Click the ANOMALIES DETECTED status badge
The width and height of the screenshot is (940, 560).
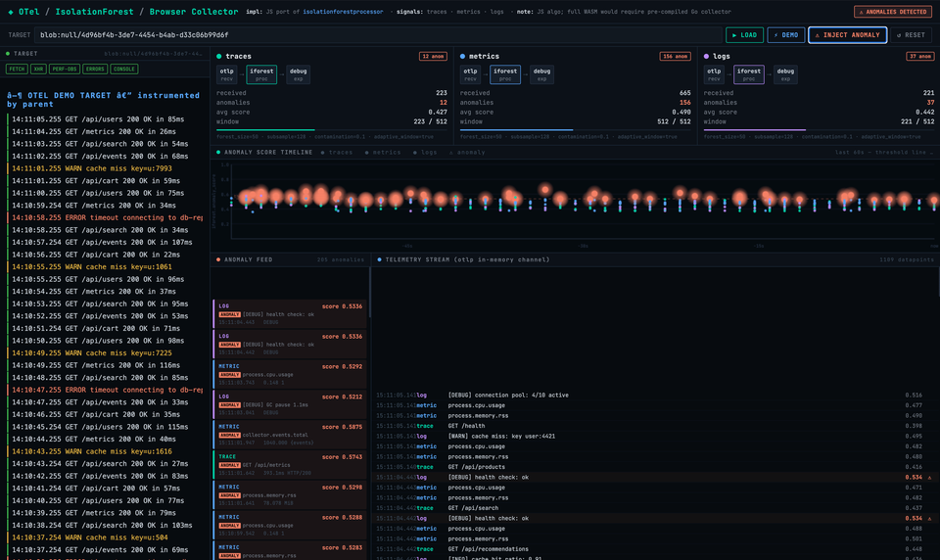(893, 12)
